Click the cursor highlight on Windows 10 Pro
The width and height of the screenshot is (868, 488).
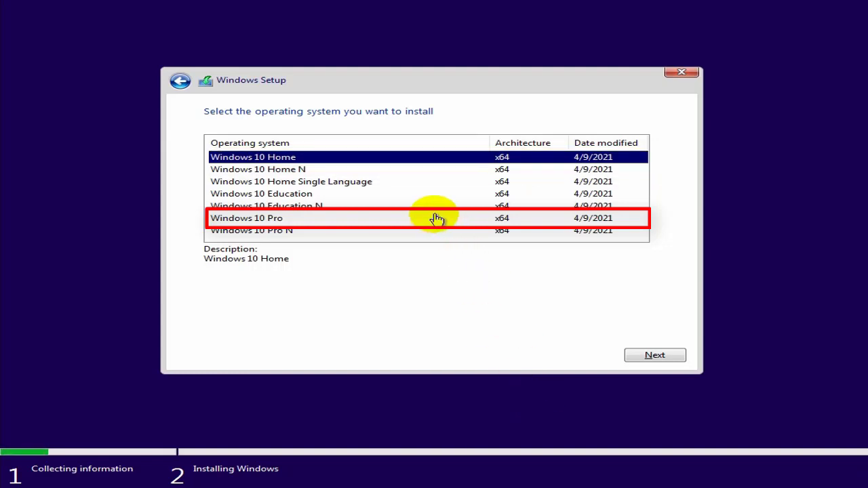434,216
